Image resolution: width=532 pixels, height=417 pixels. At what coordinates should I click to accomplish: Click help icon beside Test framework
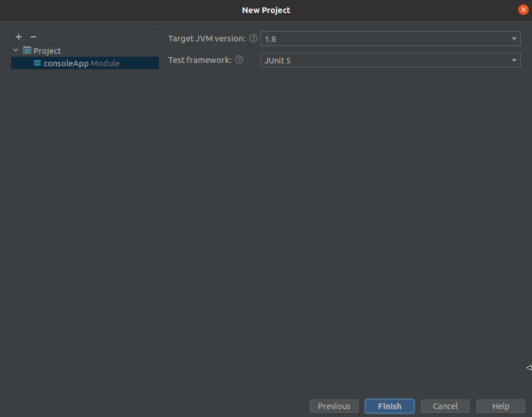(239, 60)
